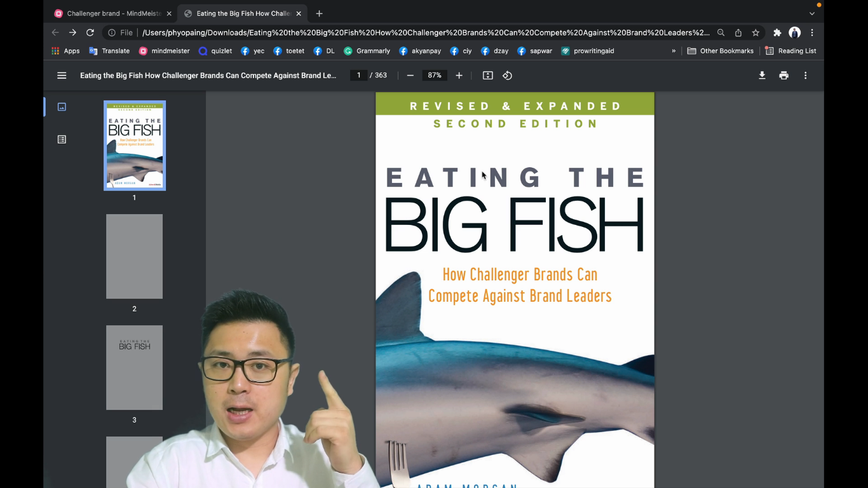The image size is (868, 488).
Task: Select the document outline icon in sidebar
Action: [62, 139]
